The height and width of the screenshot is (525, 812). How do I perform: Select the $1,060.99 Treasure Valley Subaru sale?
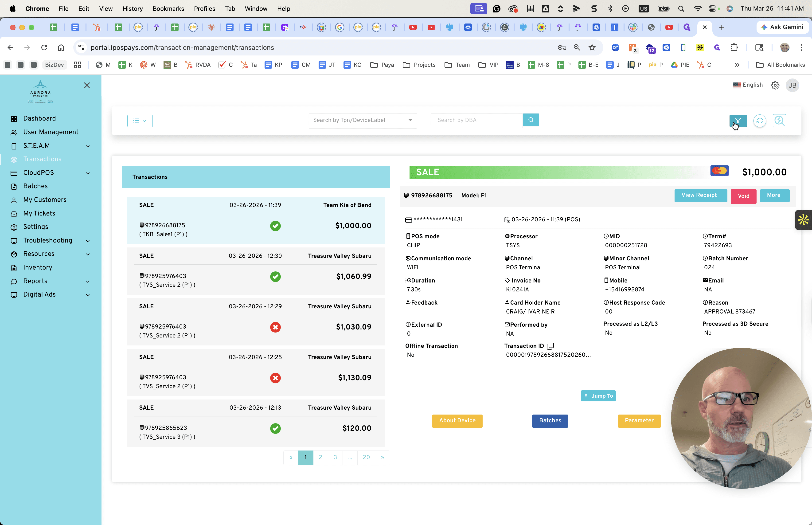256,271
